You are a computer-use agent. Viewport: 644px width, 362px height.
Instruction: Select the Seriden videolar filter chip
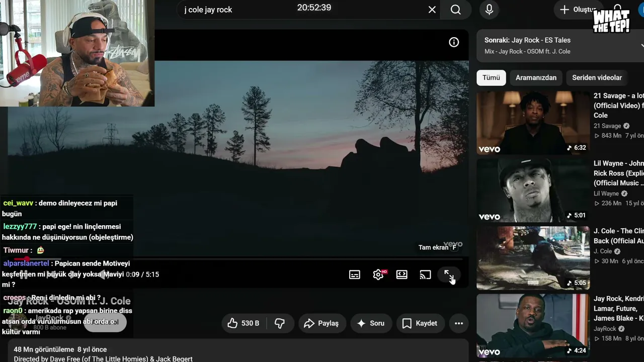(x=597, y=77)
